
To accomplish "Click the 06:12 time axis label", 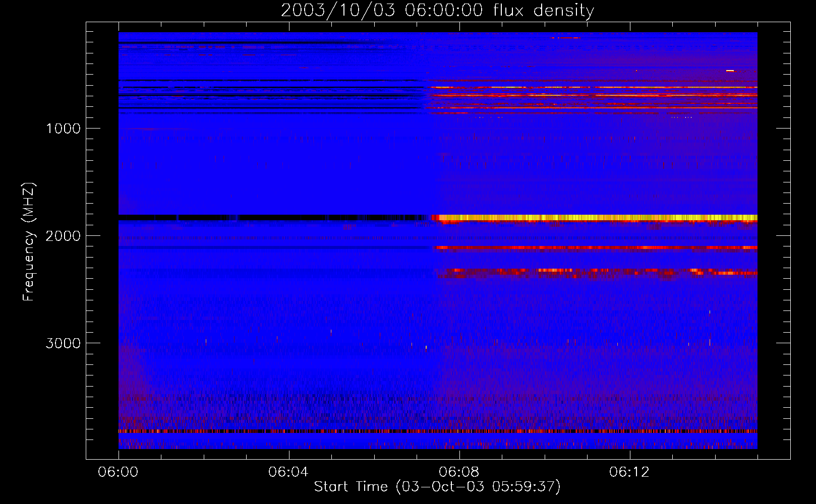I will coord(629,472).
